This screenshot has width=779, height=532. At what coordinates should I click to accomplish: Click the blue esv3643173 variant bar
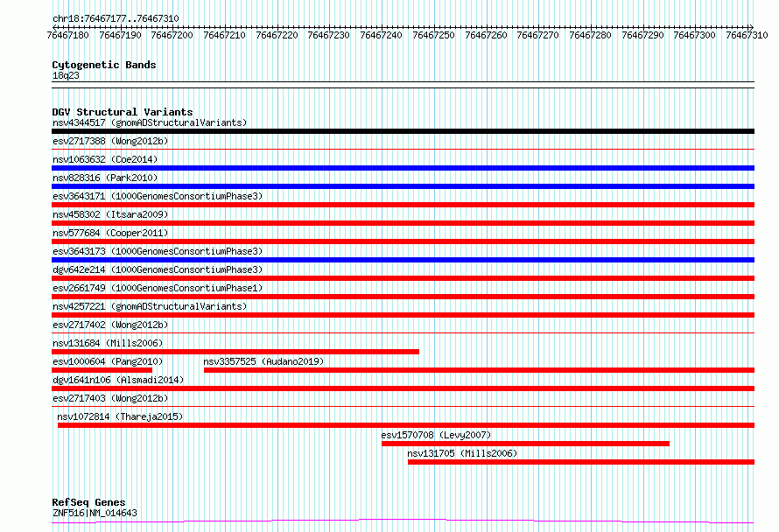[x=403, y=260]
